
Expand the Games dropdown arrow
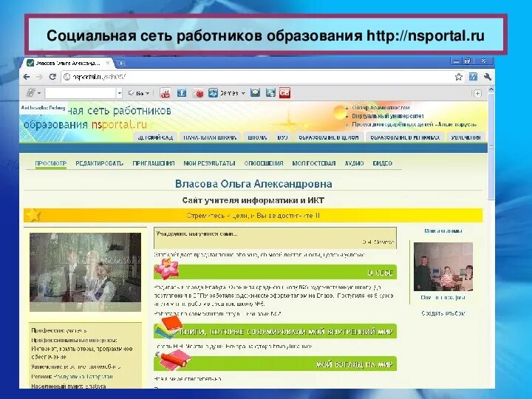point(243,93)
